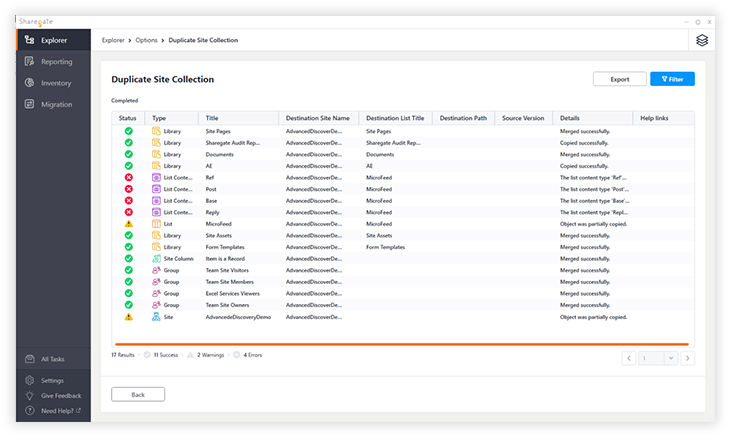Select the Form Templates title cell
730x437 pixels.
click(225, 247)
